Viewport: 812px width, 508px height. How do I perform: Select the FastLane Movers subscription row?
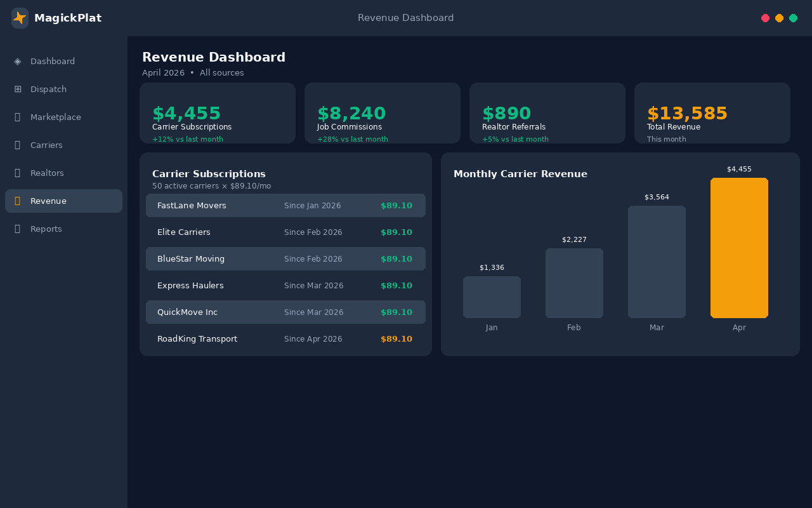pos(285,206)
